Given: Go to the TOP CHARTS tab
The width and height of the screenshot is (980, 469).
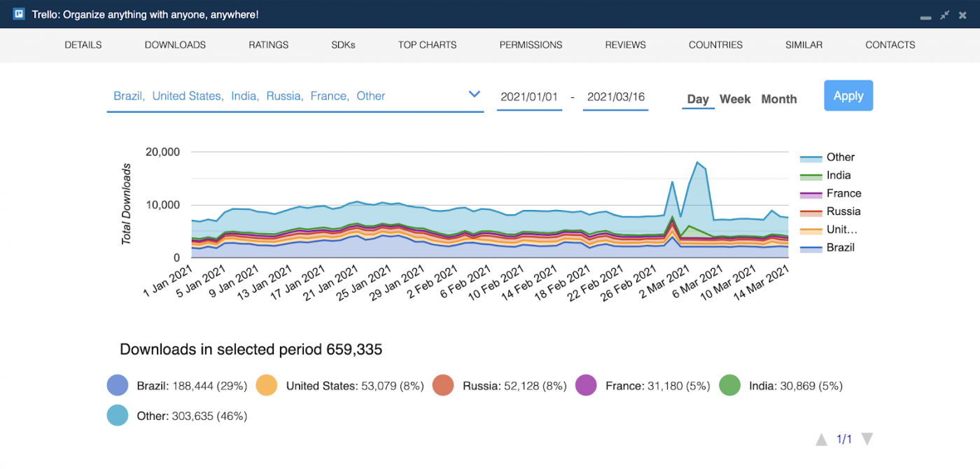Looking at the screenshot, I should (x=427, y=45).
